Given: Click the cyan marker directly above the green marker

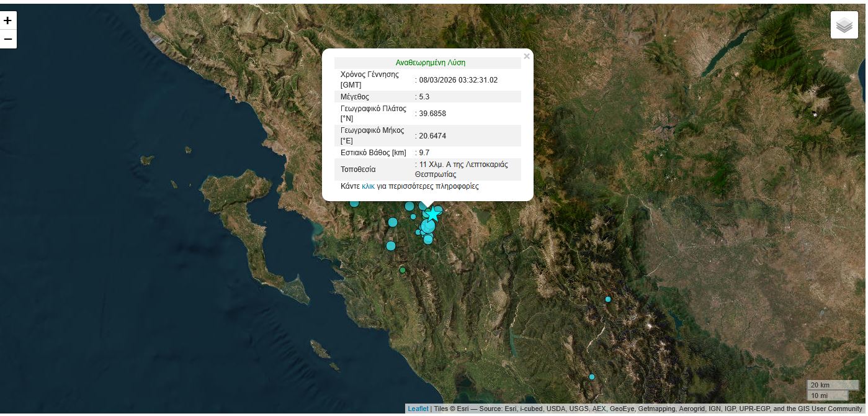Looking at the screenshot, I should [391, 246].
